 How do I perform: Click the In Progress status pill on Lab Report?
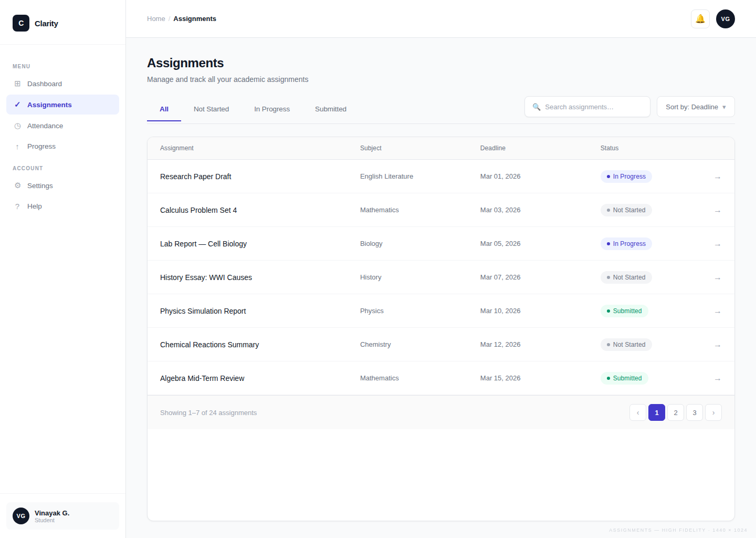pos(626,243)
